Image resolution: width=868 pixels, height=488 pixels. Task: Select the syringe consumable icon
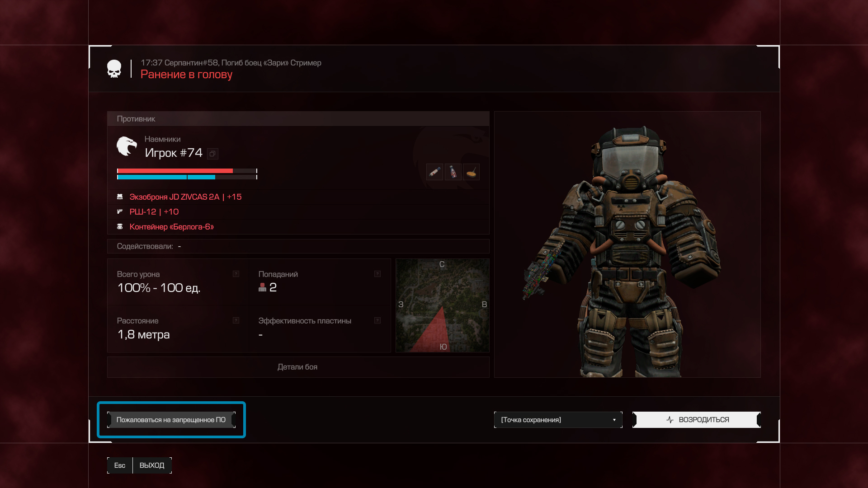pos(434,172)
